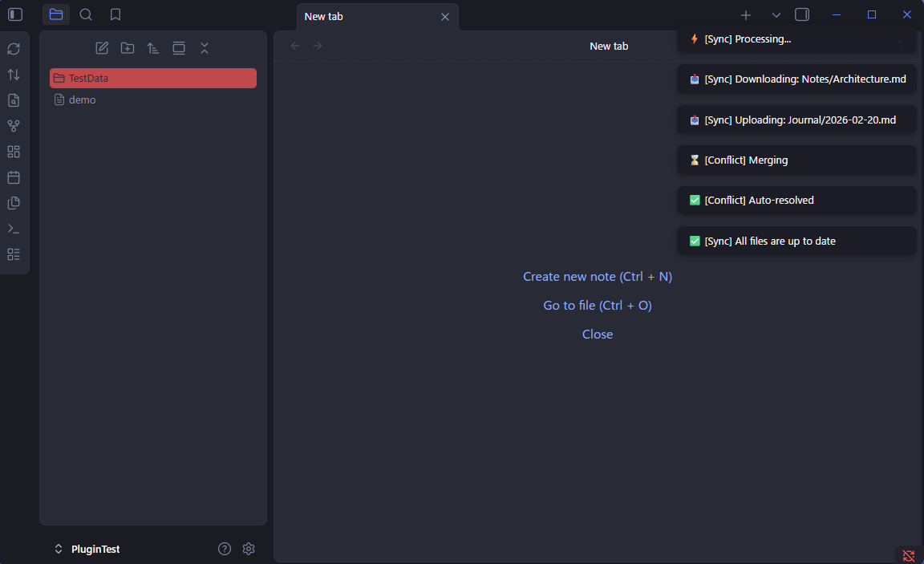924x564 pixels.
Task: Toggle the right sidebar panel
Action: click(x=801, y=14)
